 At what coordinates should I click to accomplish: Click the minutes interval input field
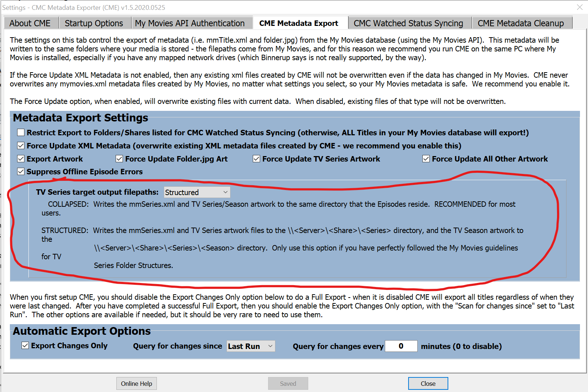[401, 346]
